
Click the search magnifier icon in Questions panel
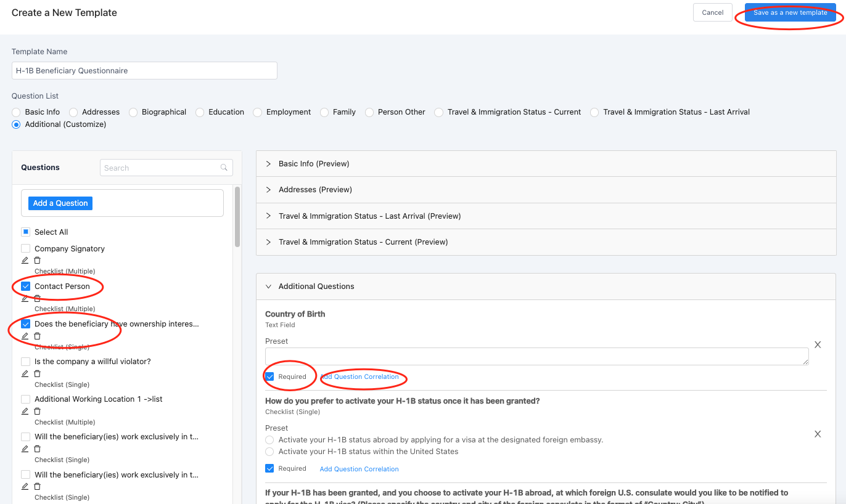[x=224, y=168]
